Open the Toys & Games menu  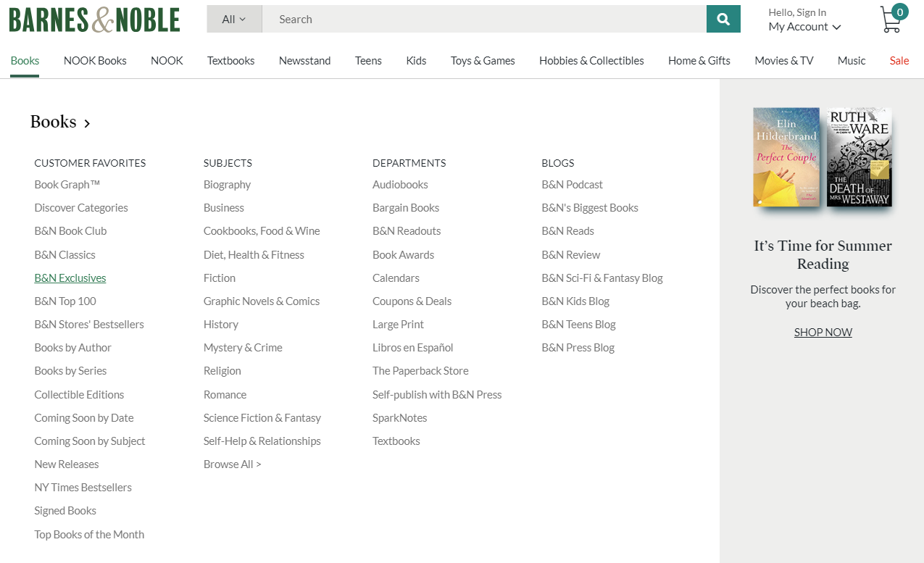(x=483, y=61)
